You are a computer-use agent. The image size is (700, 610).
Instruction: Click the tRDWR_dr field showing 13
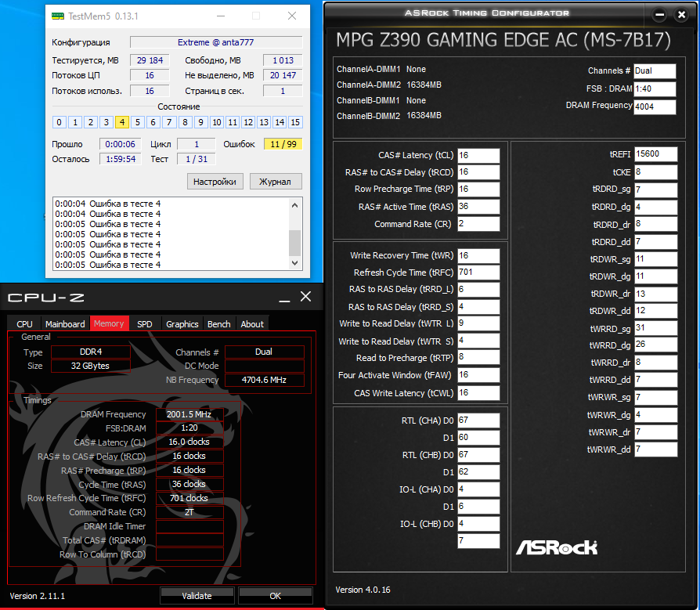pos(656,294)
